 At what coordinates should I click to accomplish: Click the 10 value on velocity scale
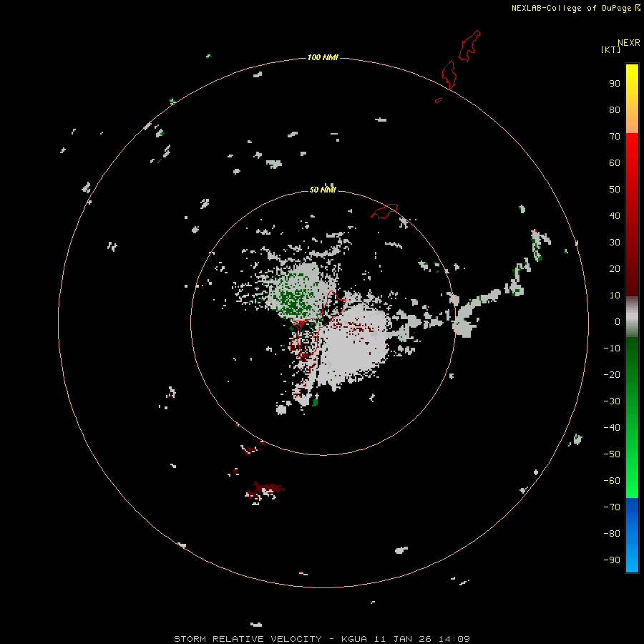pyautogui.click(x=615, y=296)
